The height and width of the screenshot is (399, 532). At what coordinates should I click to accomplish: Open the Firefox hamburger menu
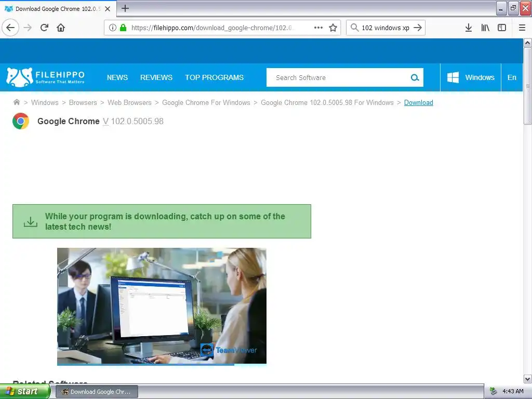tap(522, 28)
